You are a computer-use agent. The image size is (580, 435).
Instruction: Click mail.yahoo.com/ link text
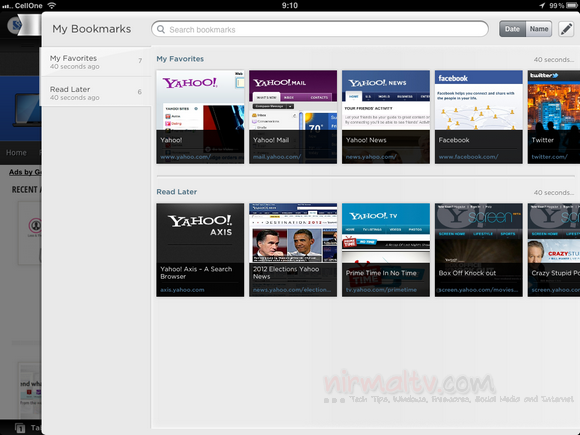[x=277, y=157]
